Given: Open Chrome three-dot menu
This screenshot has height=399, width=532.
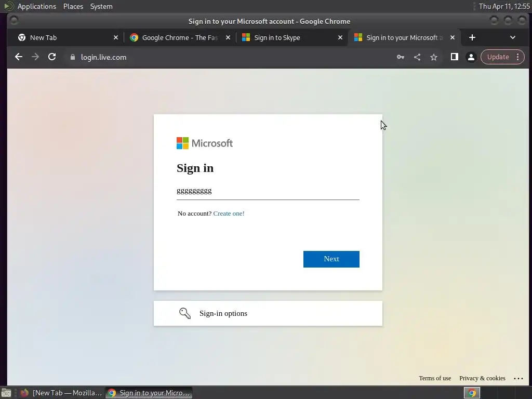Looking at the screenshot, I should click(518, 57).
